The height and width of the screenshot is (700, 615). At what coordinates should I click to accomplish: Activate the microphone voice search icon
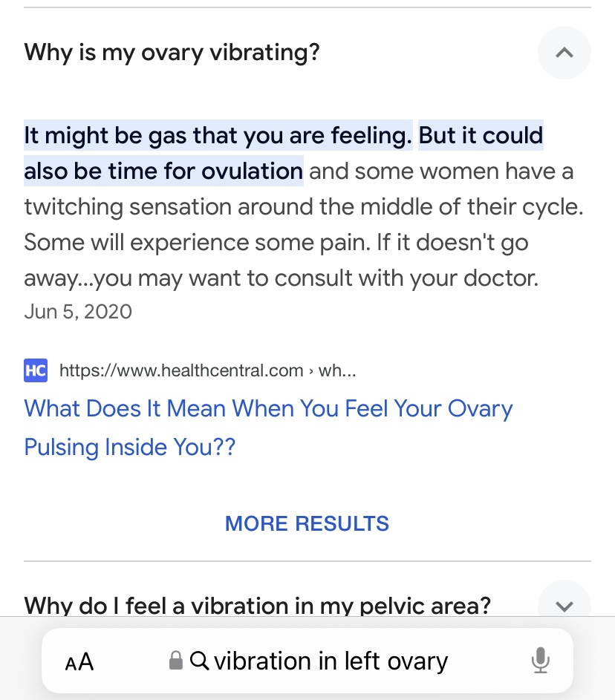point(540,661)
